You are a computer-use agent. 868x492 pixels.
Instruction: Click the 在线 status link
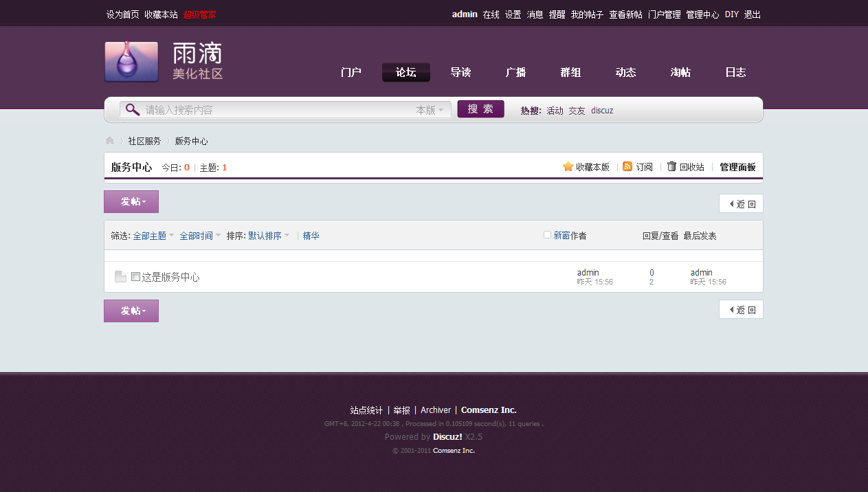(x=491, y=14)
